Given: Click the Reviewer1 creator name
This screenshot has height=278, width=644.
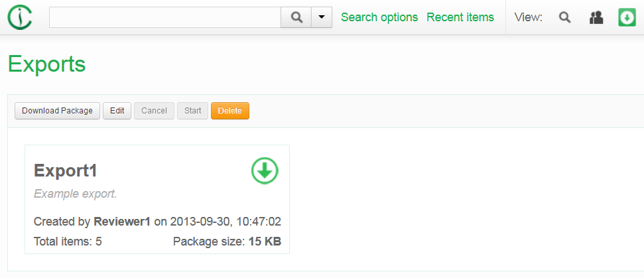Looking at the screenshot, I should pos(123,221).
